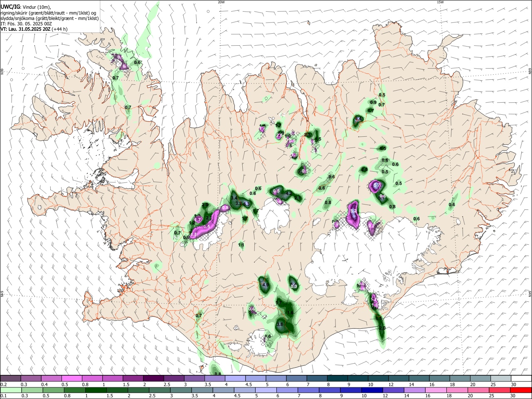The height and width of the screenshot is (399, 532).
Task: Click the "1.1" precipitation value on the map
Action: click(x=241, y=245)
